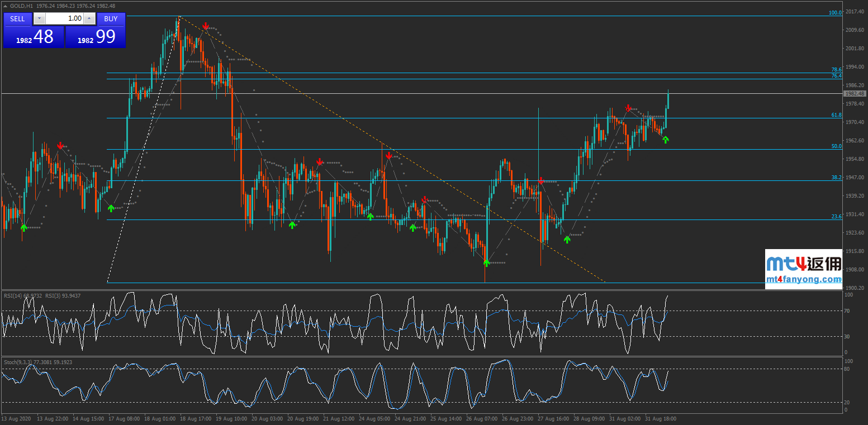This screenshot has width=868, height=425.
Task: Increase trade volume with the up arrow
Action: pos(89,18)
